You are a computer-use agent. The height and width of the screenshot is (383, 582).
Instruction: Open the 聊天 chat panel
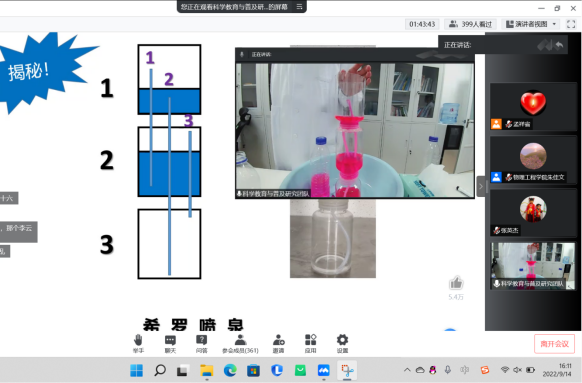tap(170, 343)
